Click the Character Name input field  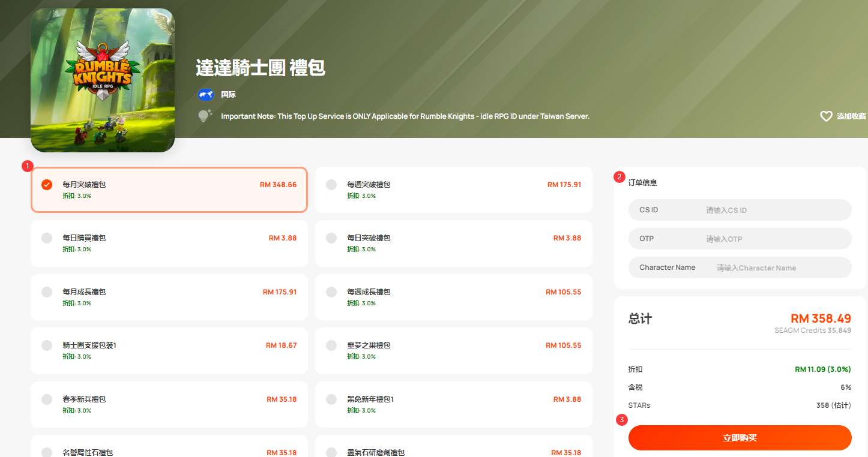740,267
